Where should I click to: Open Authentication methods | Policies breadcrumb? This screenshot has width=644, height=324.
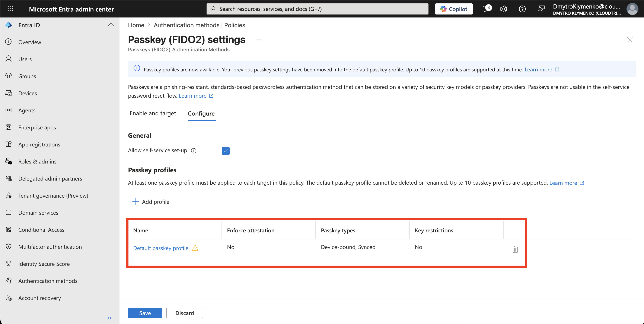199,25
